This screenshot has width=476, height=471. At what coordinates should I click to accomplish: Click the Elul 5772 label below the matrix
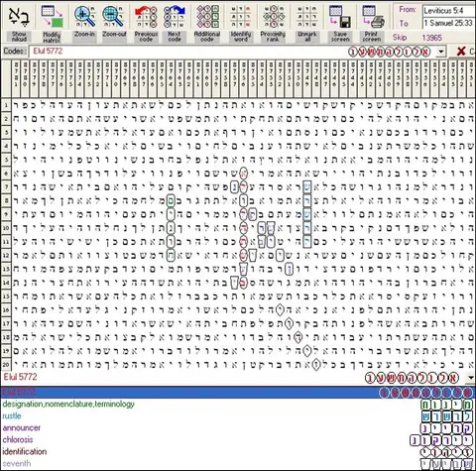tap(20, 377)
